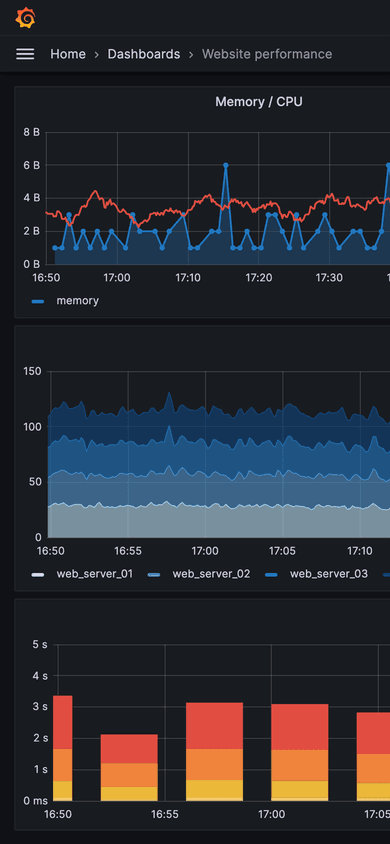Click the 17:05 label on server chart
Viewport: 390px width, 844px height.
(282, 551)
